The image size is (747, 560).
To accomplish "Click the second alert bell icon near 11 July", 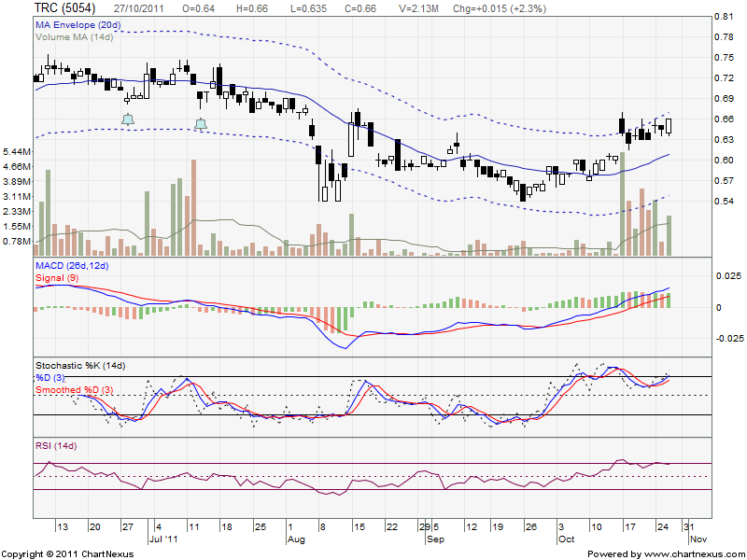I will [x=201, y=123].
